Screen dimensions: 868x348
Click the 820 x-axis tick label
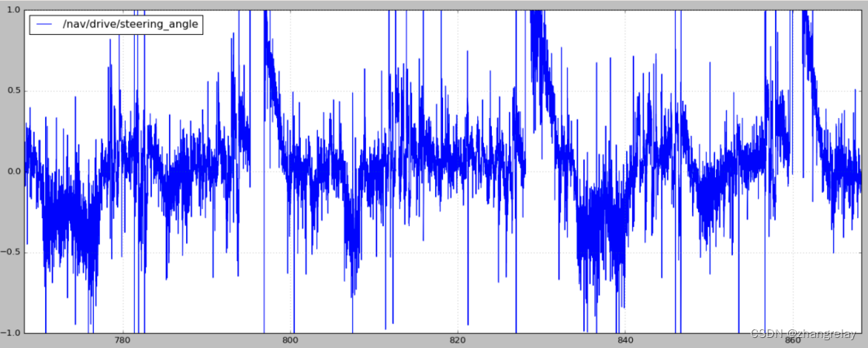(458, 339)
